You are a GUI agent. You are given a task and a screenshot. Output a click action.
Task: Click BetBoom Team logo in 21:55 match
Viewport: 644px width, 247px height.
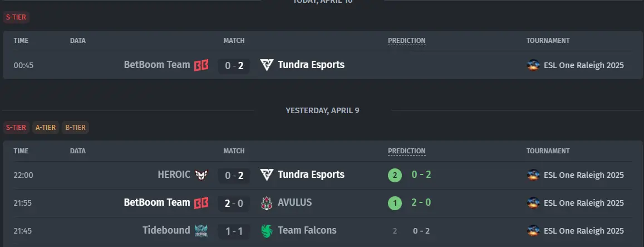201,203
